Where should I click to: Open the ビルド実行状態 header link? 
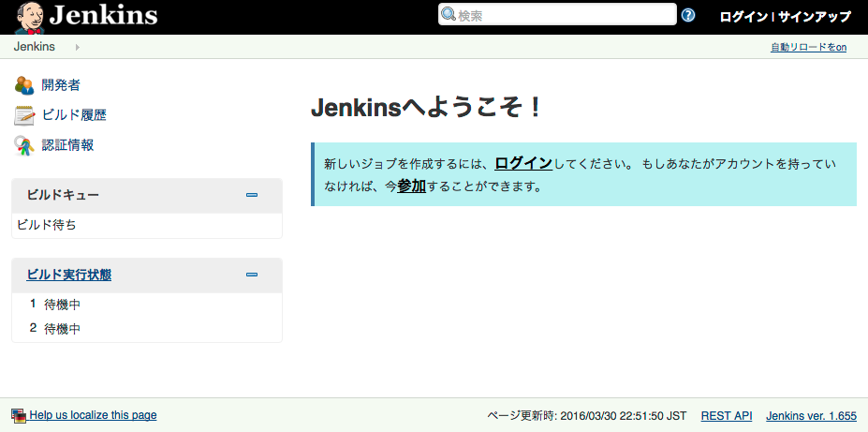pyautogui.click(x=68, y=275)
